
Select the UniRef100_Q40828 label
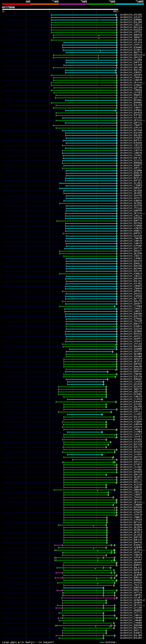131,113
